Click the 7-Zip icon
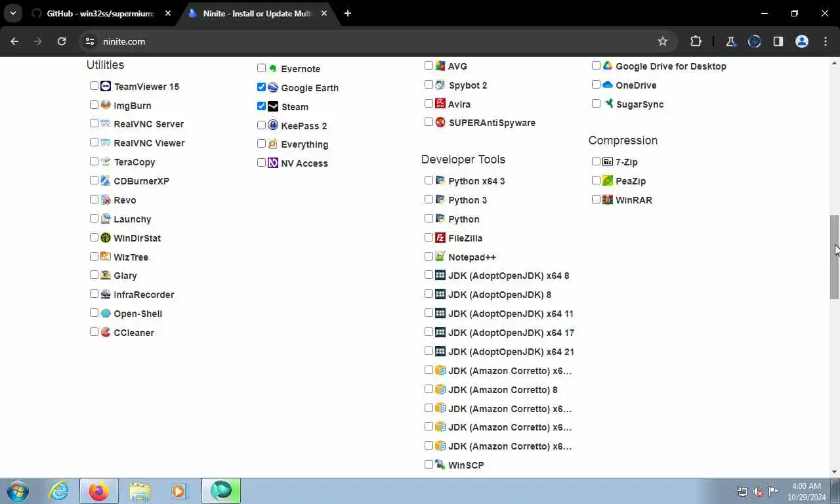Viewport: 840px width, 504px height. point(608,161)
